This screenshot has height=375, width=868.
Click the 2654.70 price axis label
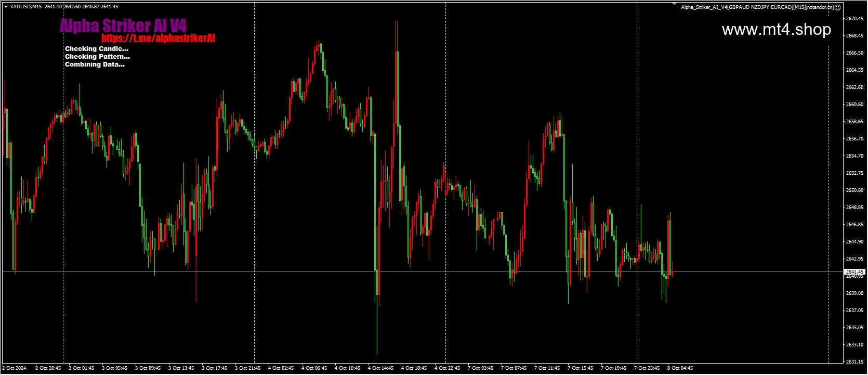854,156
